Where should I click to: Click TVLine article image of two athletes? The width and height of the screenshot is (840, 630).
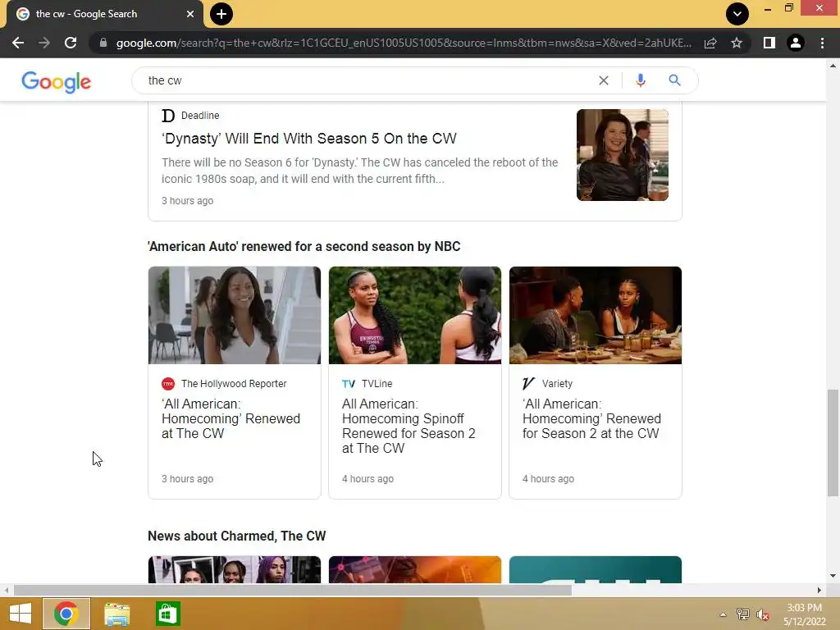[415, 316]
